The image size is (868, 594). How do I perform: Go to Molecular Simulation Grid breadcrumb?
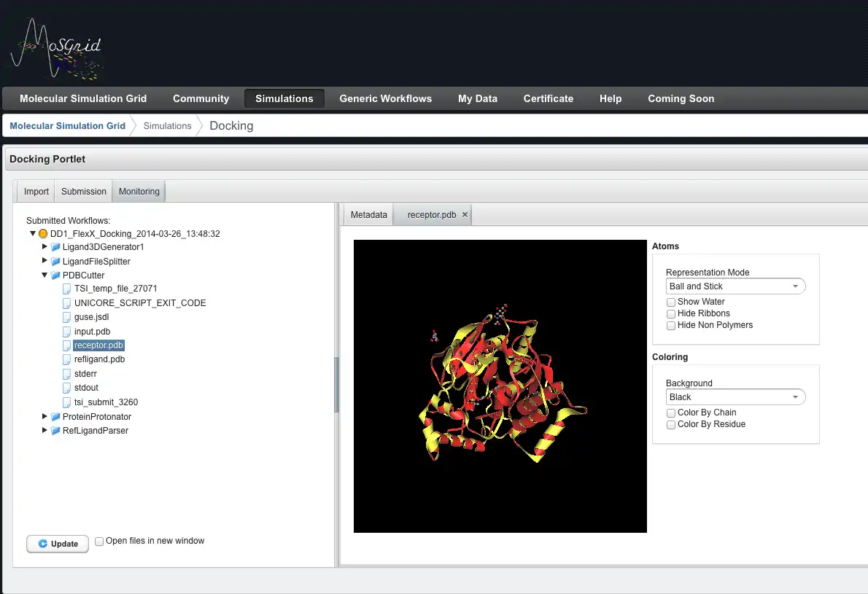pos(68,125)
